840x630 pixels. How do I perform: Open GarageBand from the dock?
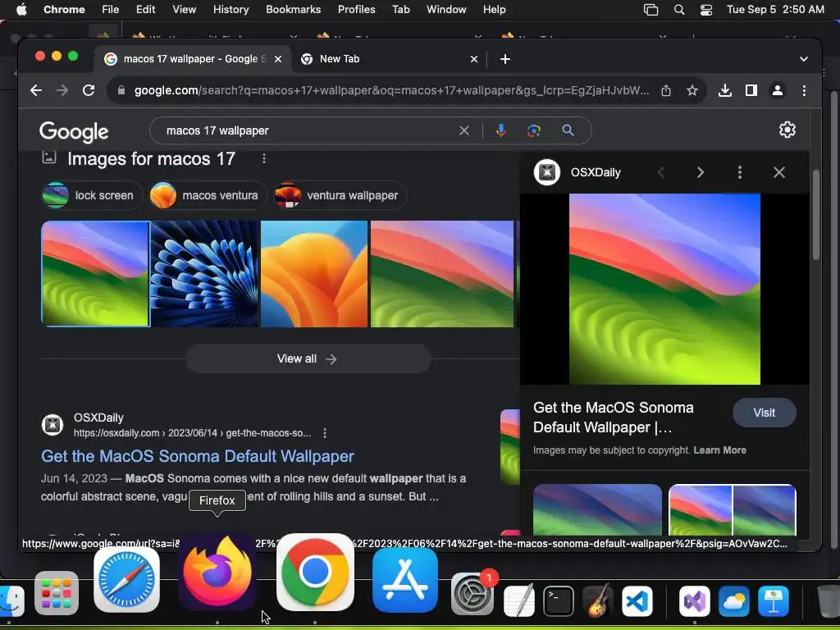tap(597, 600)
